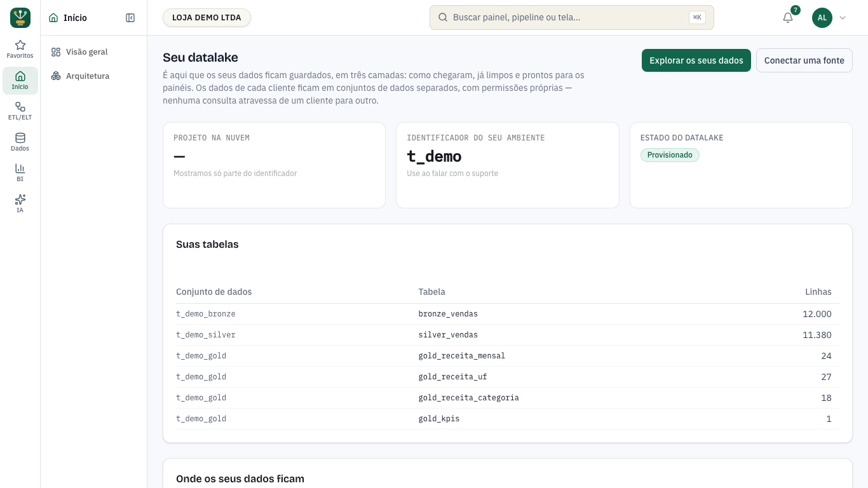Collapse the sidebar panel
The width and height of the screenshot is (868, 488).
pos(130,18)
